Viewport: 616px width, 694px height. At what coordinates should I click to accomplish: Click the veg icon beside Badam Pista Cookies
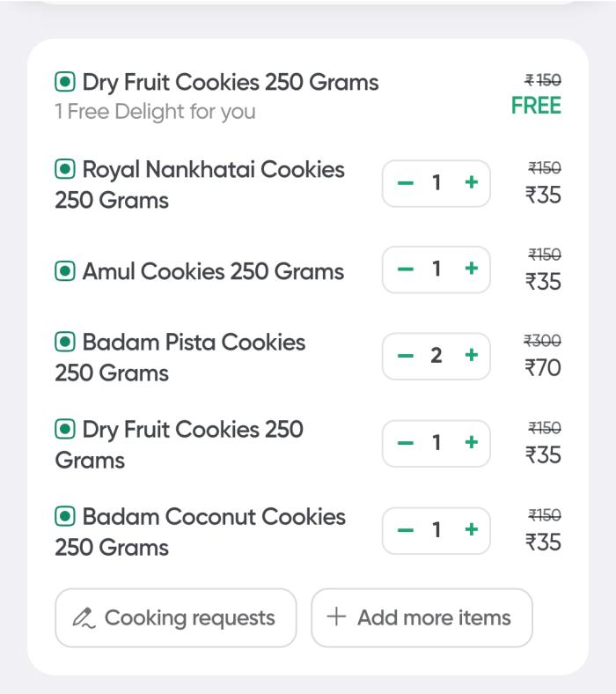pyautogui.click(x=65, y=342)
